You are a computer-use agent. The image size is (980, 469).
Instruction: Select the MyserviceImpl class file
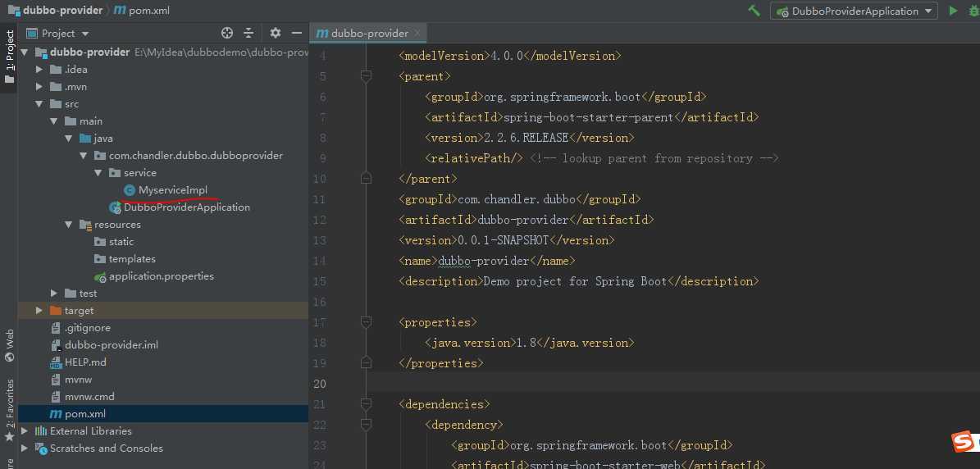173,190
